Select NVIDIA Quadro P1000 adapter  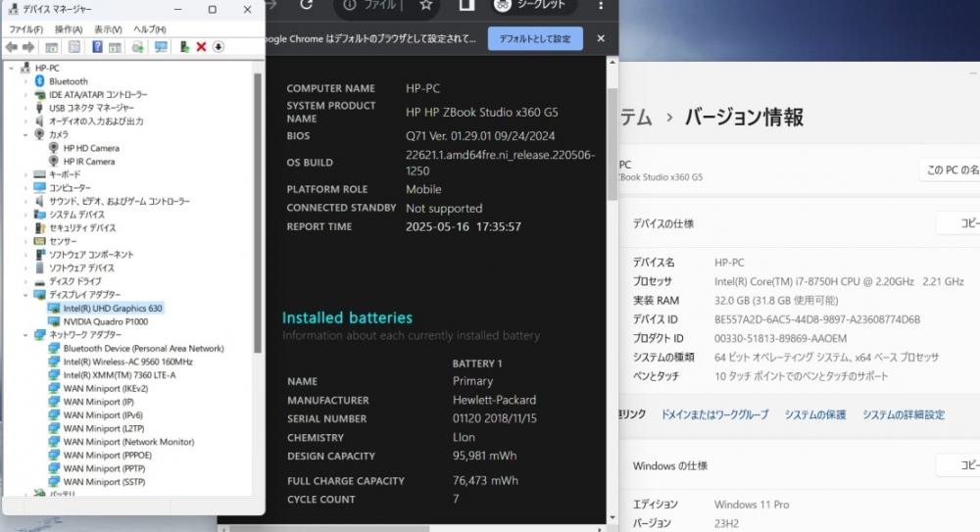[106, 321]
